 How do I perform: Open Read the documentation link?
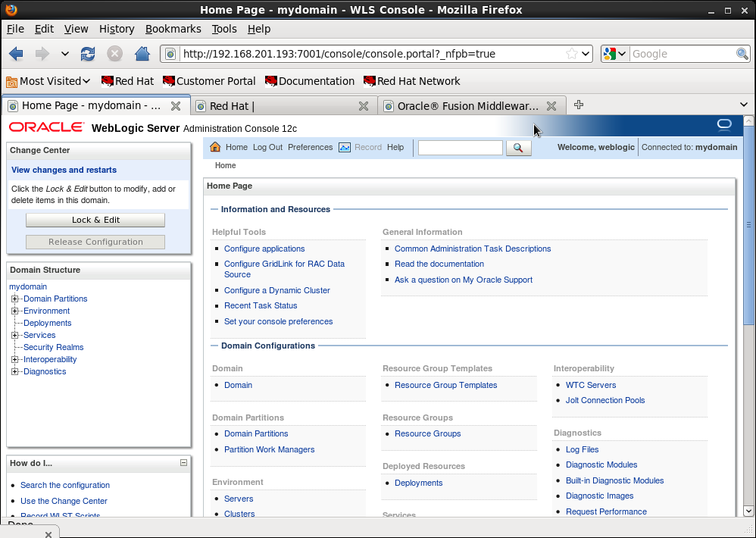[439, 264]
